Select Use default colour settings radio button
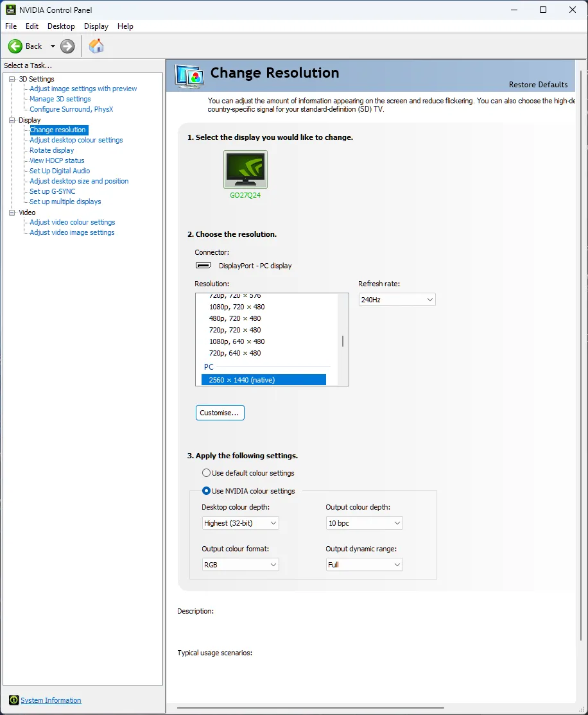The width and height of the screenshot is (588, 715). [x=206, y=473]
